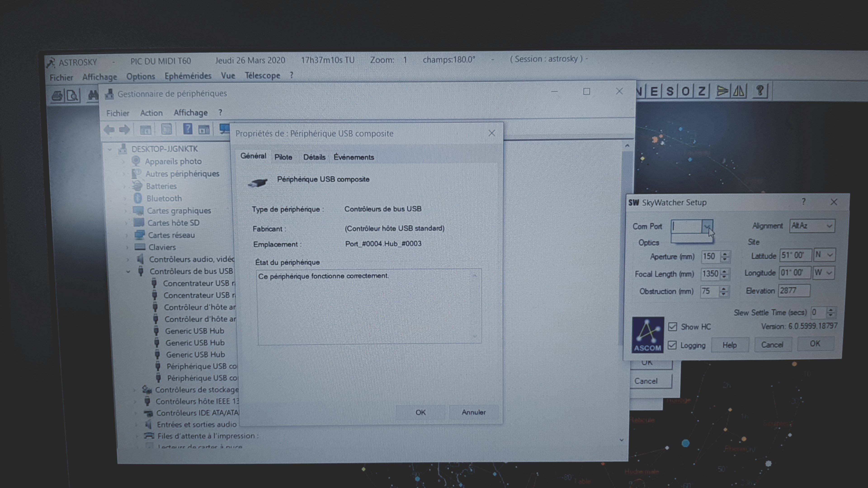
Task: Click the Z zenith toolbar button
Action: (x=702, y=91)
